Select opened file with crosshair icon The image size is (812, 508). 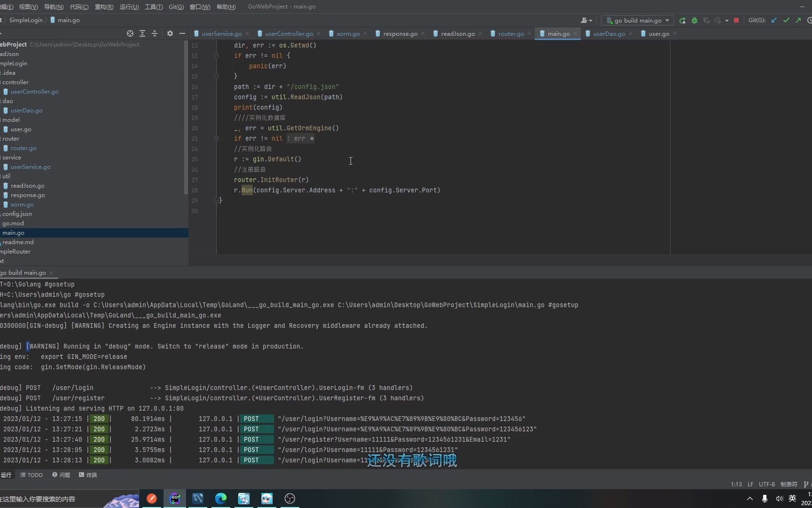click(x=130, y=33)
